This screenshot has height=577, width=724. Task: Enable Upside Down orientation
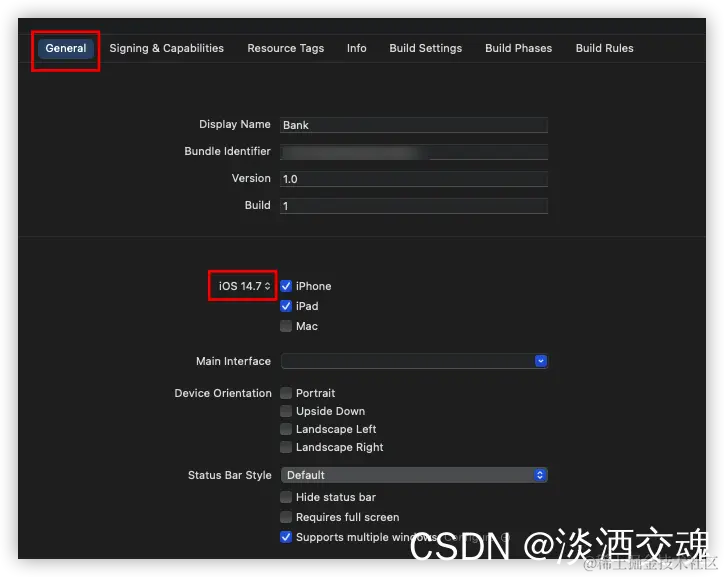(x=286, y=411)
